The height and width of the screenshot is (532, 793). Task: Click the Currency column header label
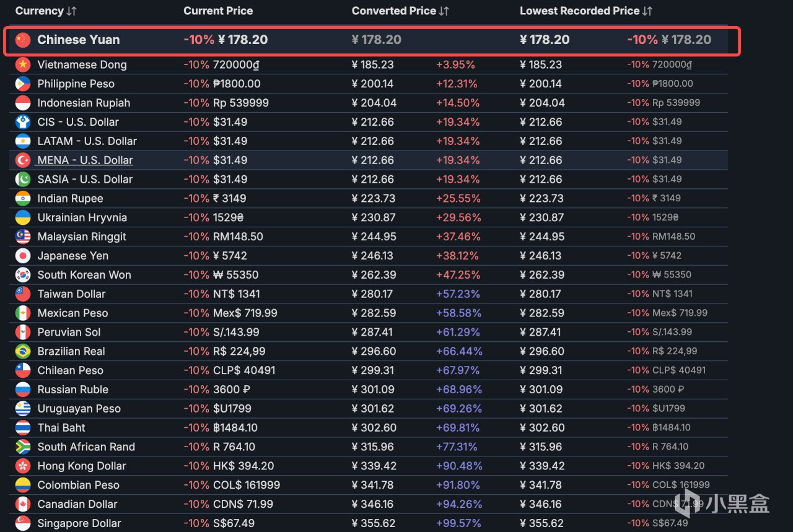pyautogui.click(x=39, y=11)
